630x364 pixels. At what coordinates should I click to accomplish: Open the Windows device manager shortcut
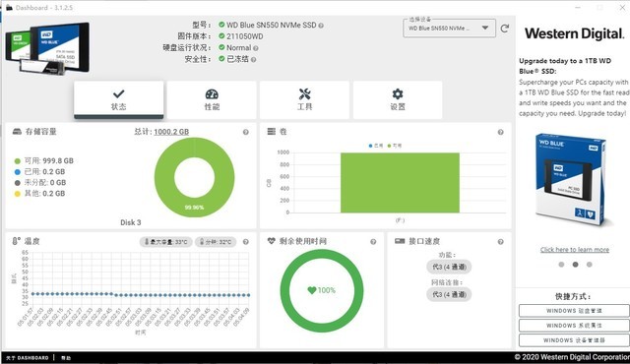tap(574, 340)
